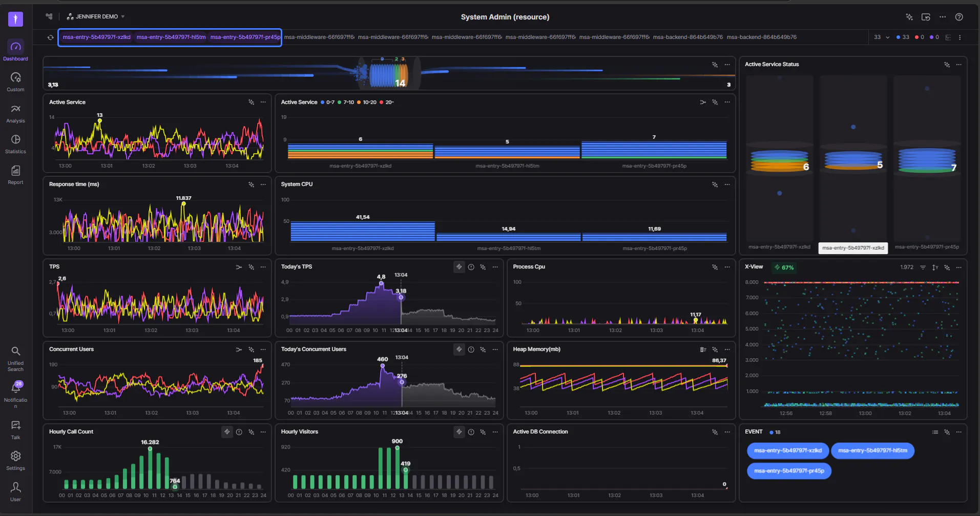The height and width of the screenshot is (516, 980).
Task: Toggle the 20- Active Service legend
Action: 387,102
